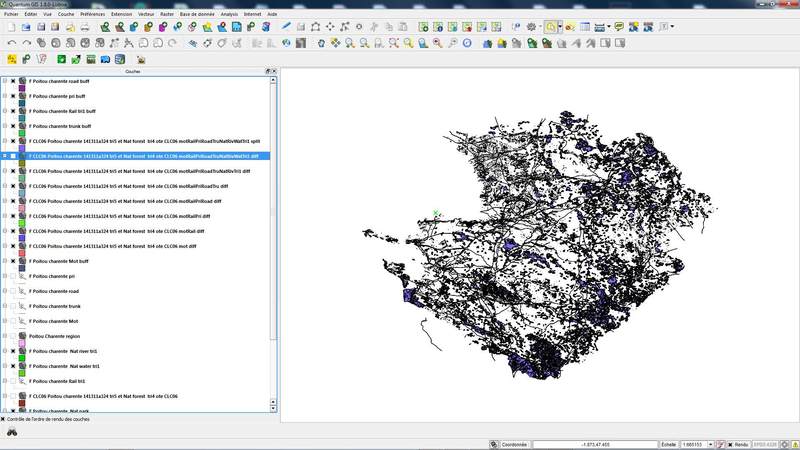
Task: Expand the Poitou charente Rail tri1 buff layer
Action: click(5, 111)
